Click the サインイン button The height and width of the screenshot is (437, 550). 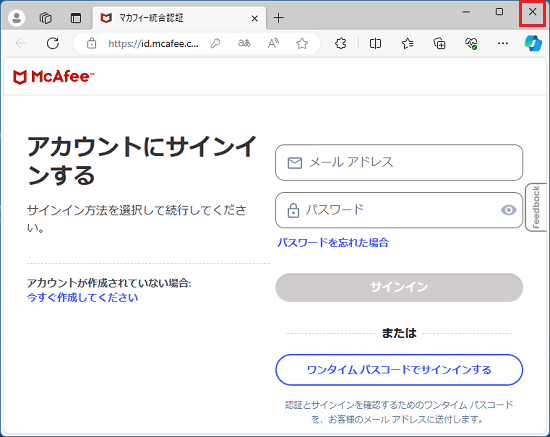tap(399, 287)
